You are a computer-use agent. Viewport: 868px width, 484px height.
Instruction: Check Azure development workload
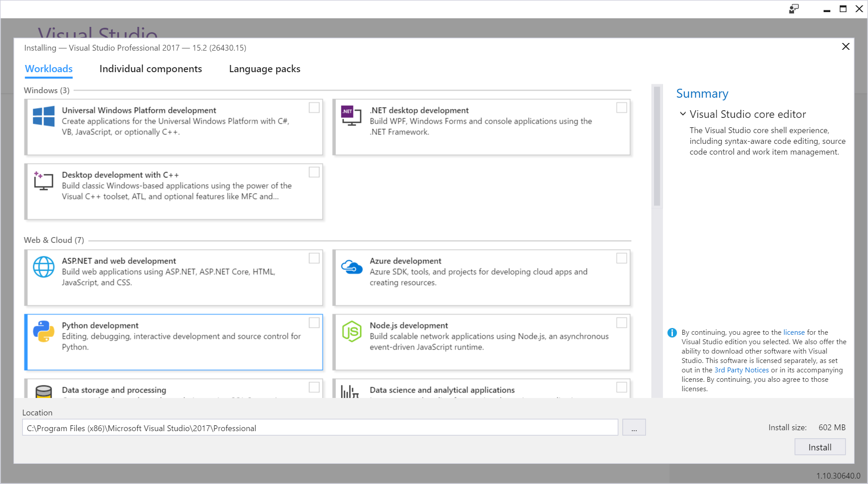click(622, 258)
